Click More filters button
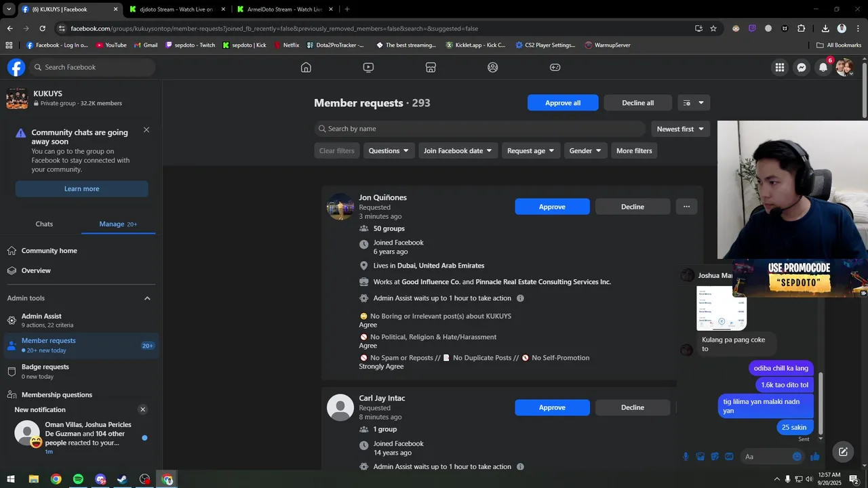The width and height of the screenshot is (868, 488). pos(634,150)
